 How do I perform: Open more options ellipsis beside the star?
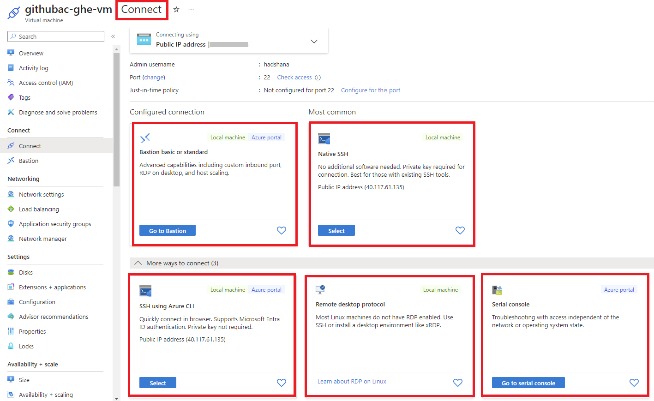(191, 9)
